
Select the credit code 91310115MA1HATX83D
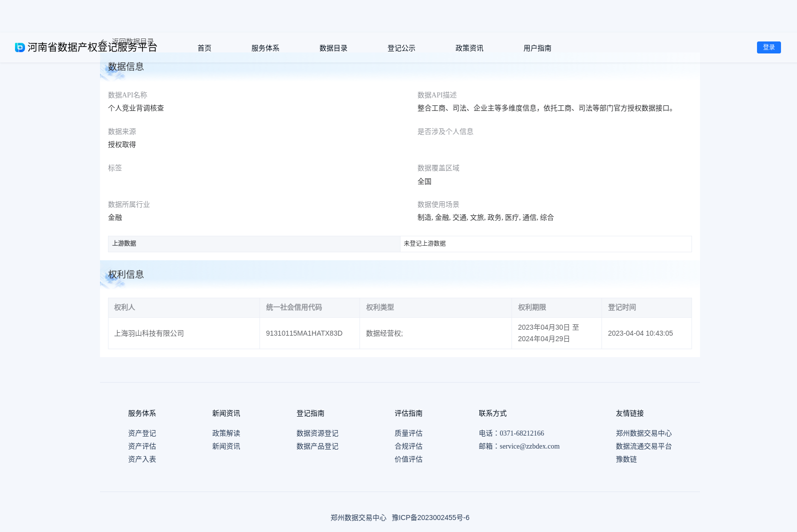click(304, 333)
